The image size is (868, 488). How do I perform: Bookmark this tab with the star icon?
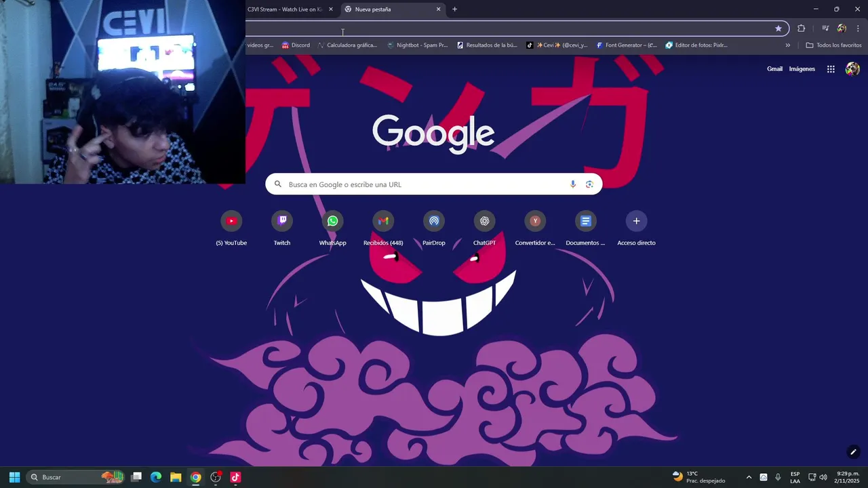pos(778,28)
